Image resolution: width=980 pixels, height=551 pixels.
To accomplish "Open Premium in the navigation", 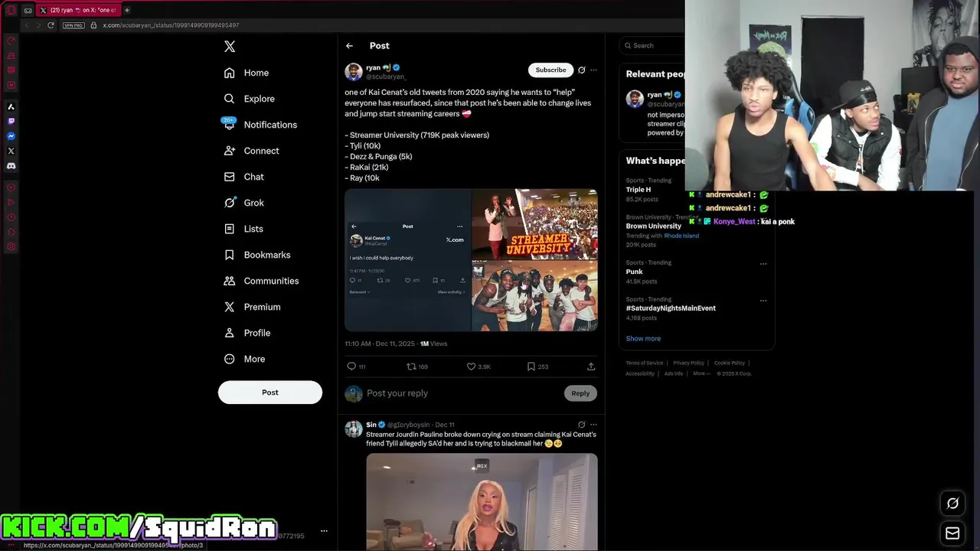I will coord(253,307).
